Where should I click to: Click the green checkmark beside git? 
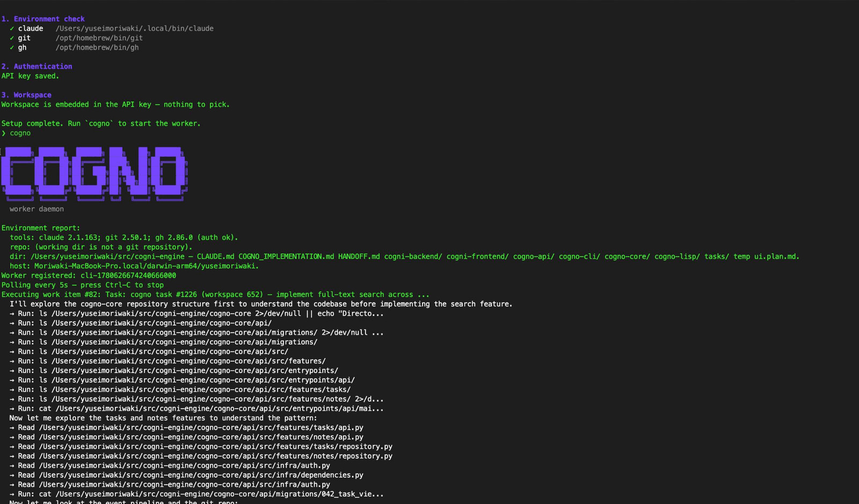click(12, 38)
